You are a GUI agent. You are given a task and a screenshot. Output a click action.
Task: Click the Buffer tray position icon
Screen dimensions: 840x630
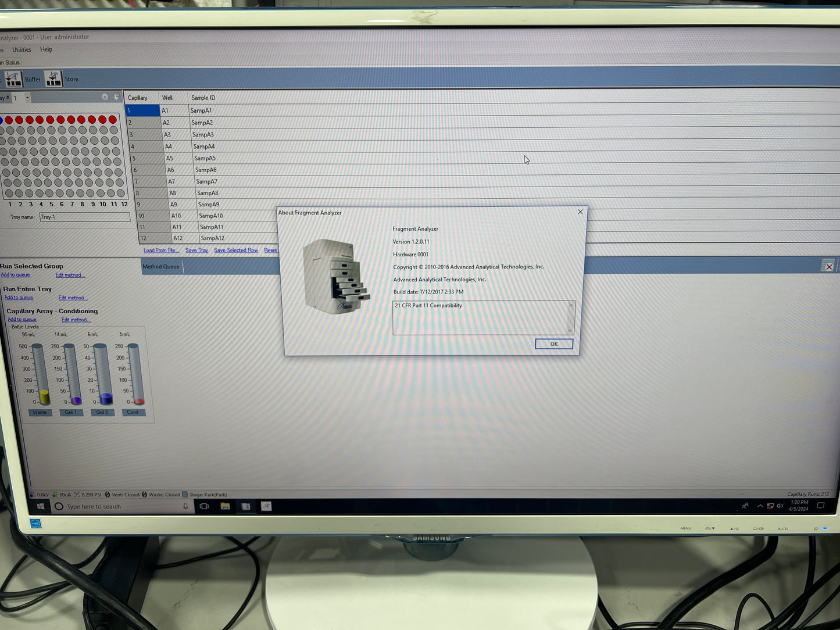click(x=13, y=79)
